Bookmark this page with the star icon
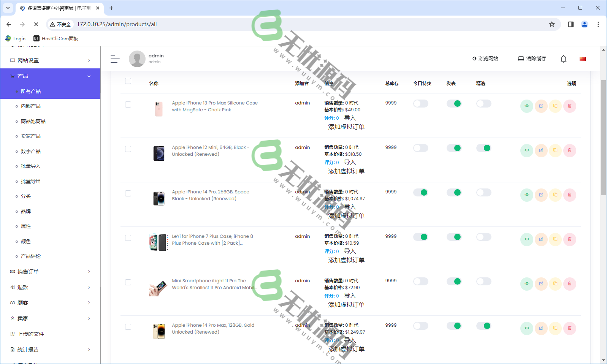 pyautogui.click(x=552, y=24)
